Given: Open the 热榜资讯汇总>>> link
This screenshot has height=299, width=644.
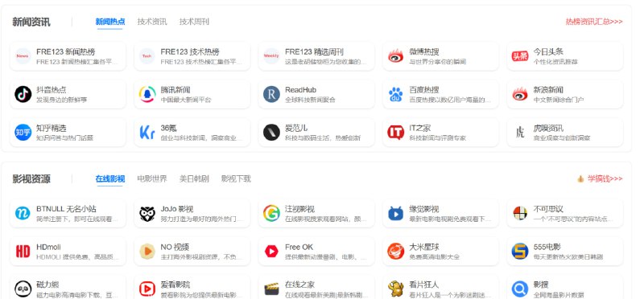Looking at the screenshot, I should (x=594, y=22).
